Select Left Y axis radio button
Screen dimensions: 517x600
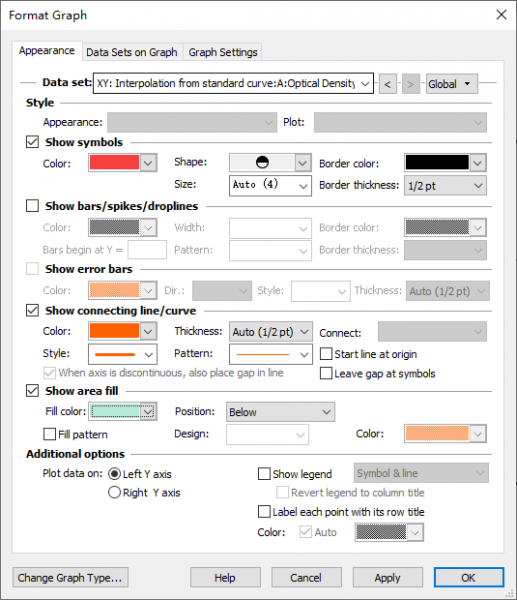pos(114,474)
